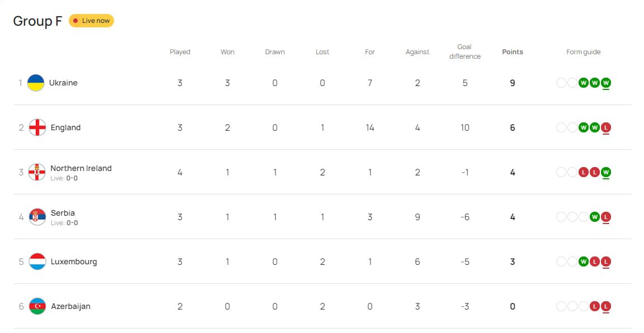Click Azerbaijan's first loss form badge
Screen dimensions: 644x333
pyautogui.click(x=595, y=306)
